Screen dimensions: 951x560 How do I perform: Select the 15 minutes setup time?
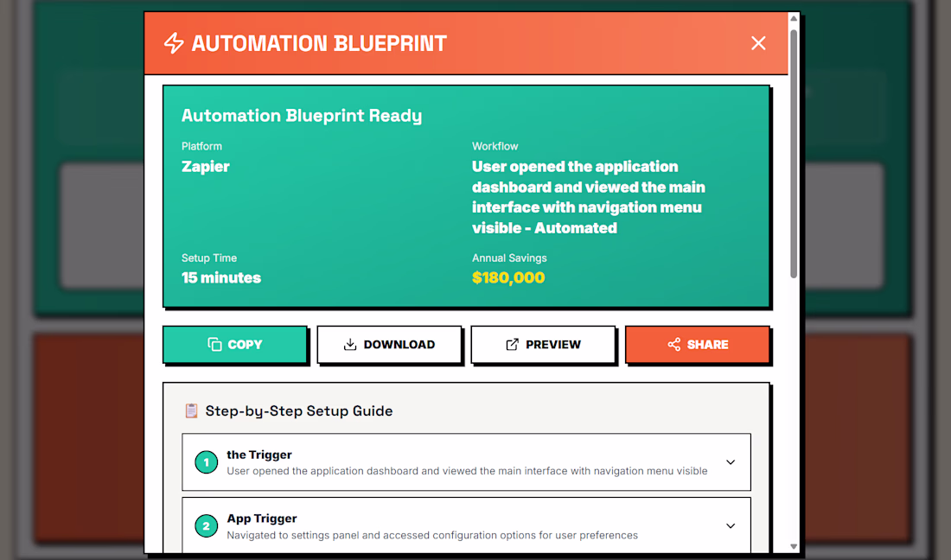pyautogui.click(x=221, y=277)
